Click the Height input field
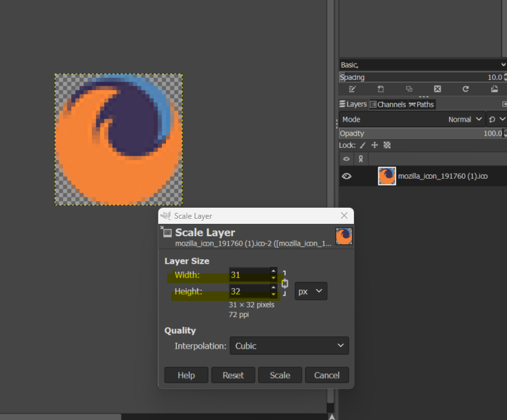 tap(250, 291)
